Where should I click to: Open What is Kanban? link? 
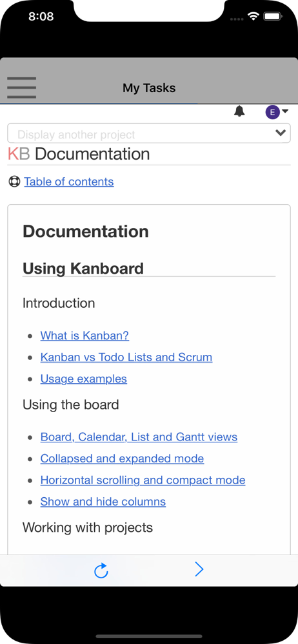click(84, 336)
